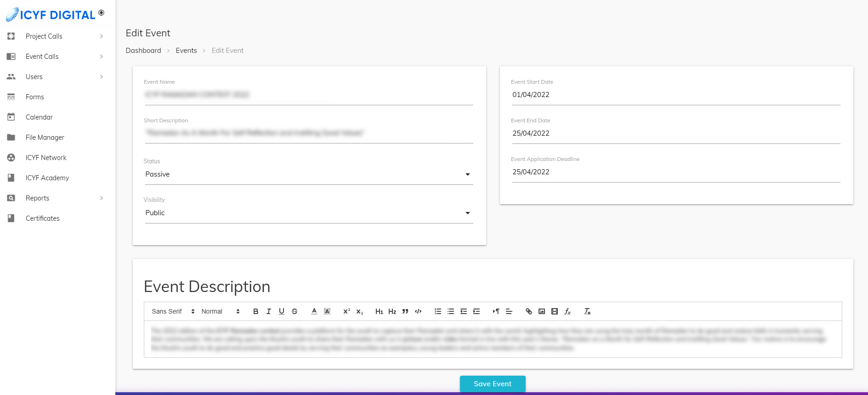Screen dimensions: 868x395
Task: Click inside the Event Description text area
Action: (493, 339)
